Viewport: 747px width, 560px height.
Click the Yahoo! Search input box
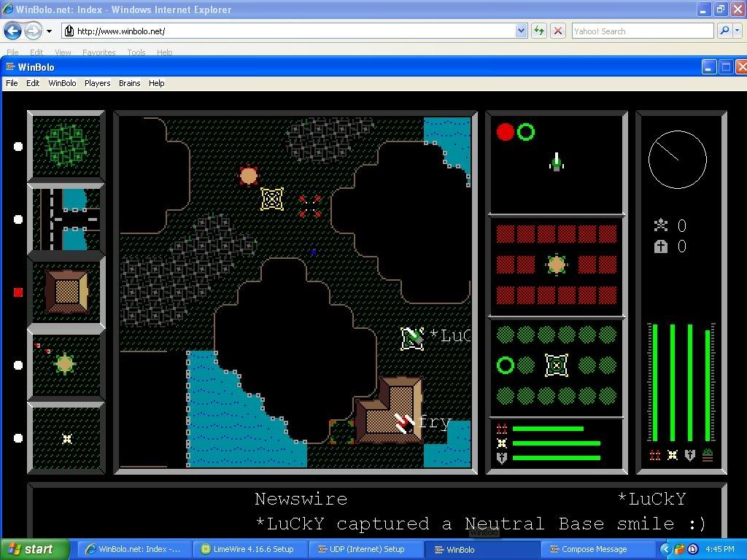tap(642, 31)
